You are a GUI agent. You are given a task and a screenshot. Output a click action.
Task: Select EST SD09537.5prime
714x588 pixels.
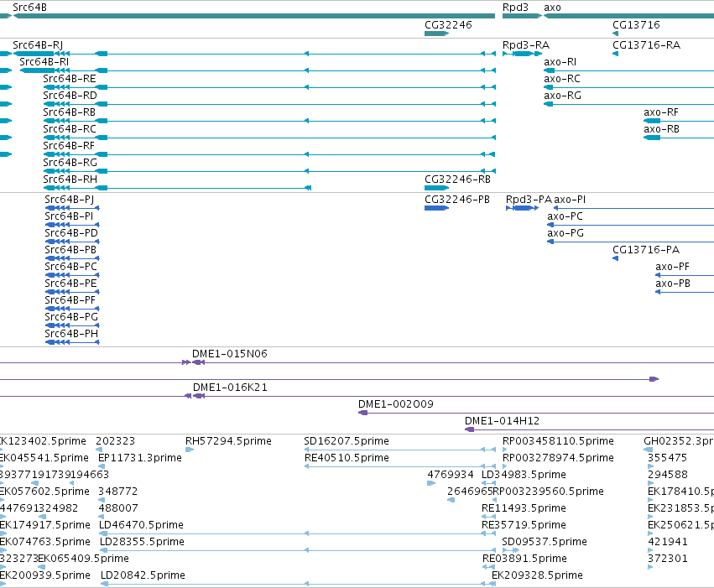pyautogui.click(x=545, y=542)
